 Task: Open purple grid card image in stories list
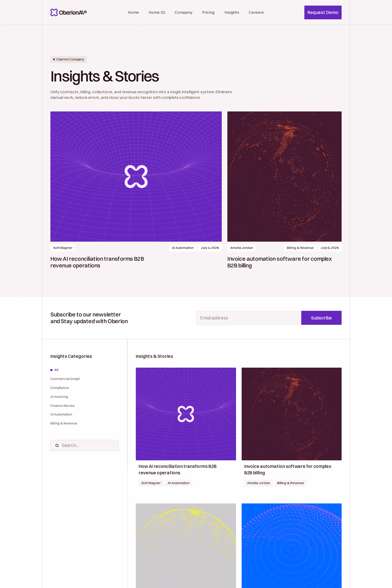(x=186, y=414)
